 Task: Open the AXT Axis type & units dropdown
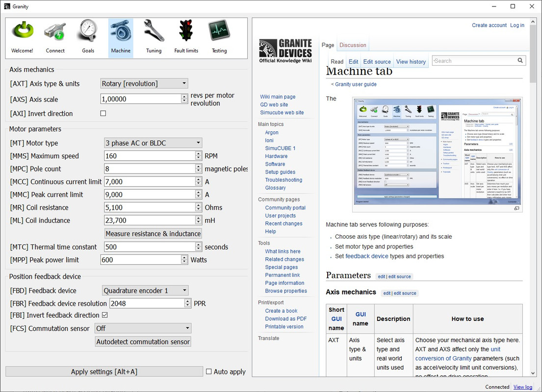pos(144,83)
